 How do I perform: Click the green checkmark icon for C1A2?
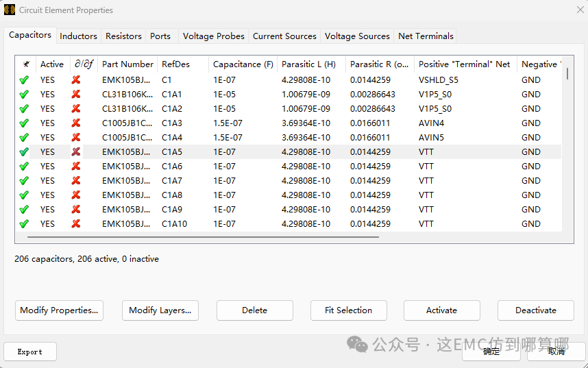24,109
